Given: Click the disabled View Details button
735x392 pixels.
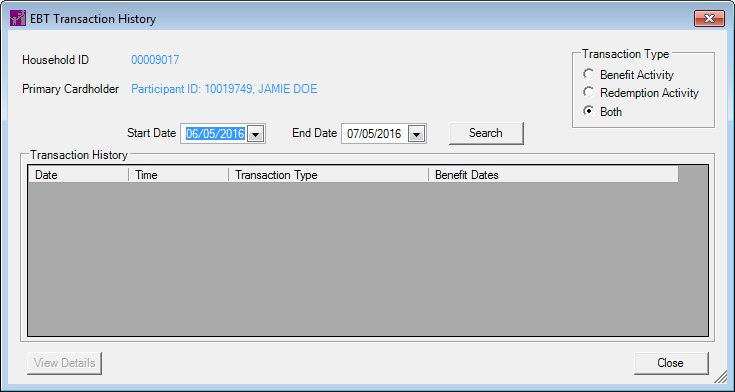Looking at the screenshot, I should 64,363.
